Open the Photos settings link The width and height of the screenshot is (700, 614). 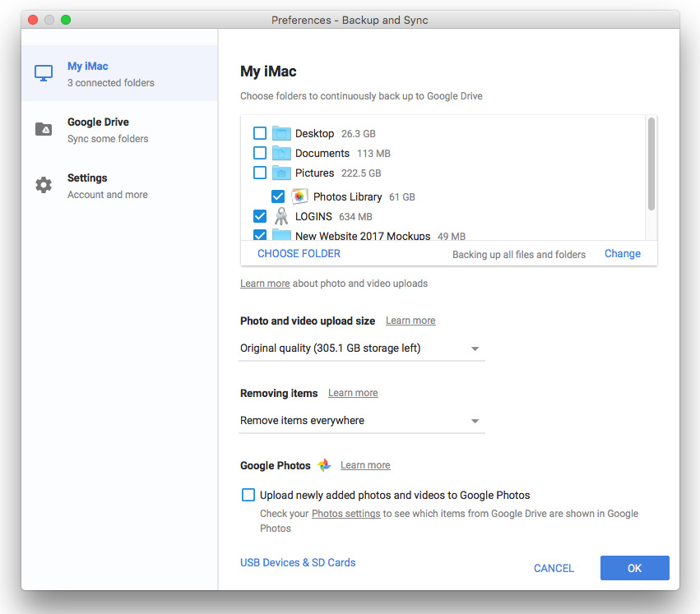pos(345,513)
